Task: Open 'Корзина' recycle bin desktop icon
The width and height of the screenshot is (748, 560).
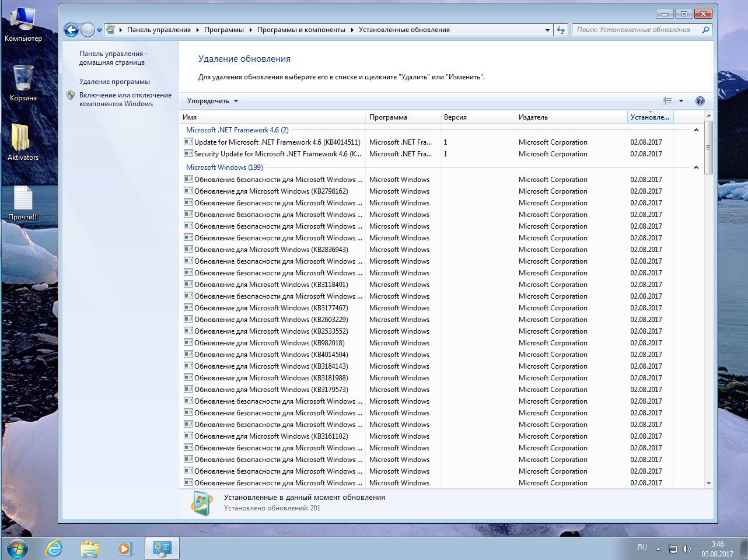Action: 23,83
